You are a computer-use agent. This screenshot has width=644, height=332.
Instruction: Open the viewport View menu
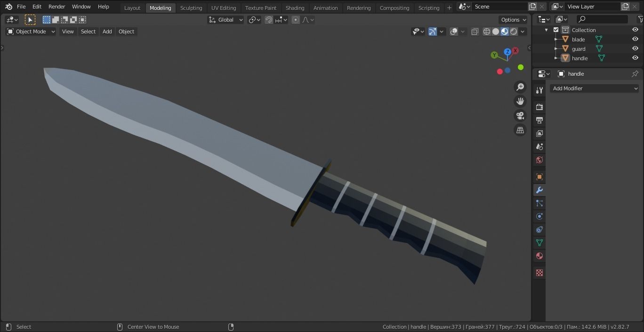68,32
